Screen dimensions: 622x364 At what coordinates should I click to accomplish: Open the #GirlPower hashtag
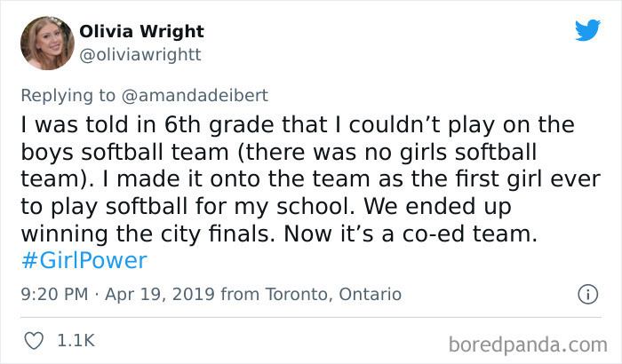point(84,260)
